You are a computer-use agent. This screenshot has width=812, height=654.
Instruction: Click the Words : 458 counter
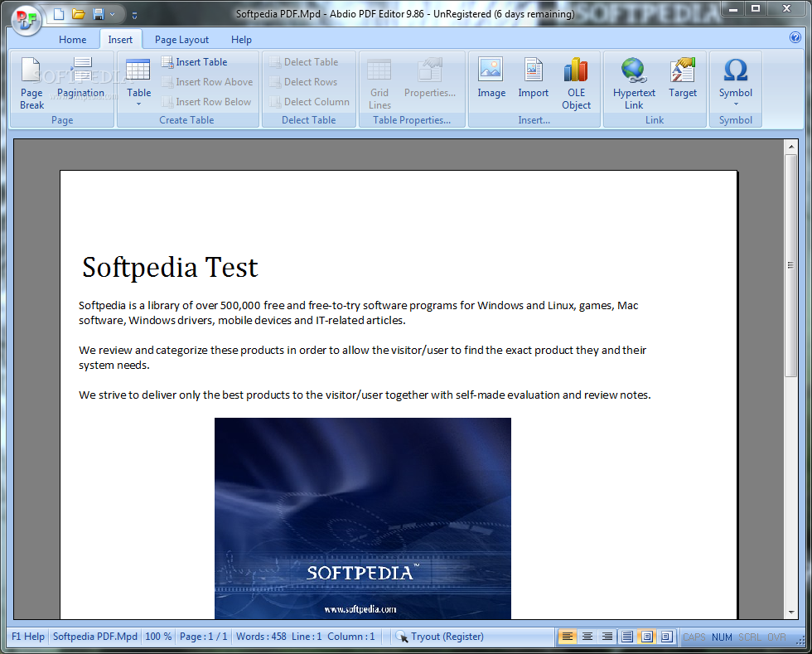(261, 637)
